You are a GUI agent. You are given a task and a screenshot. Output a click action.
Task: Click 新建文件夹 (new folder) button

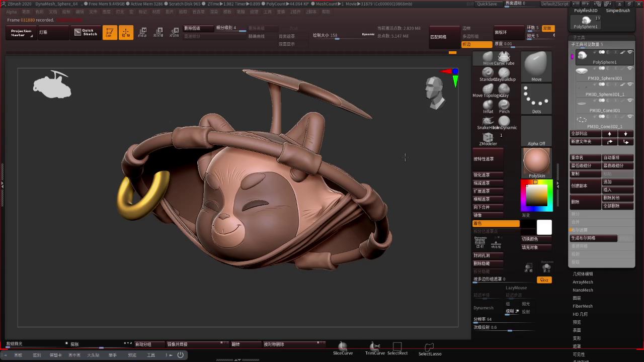[x=586, y=142]
